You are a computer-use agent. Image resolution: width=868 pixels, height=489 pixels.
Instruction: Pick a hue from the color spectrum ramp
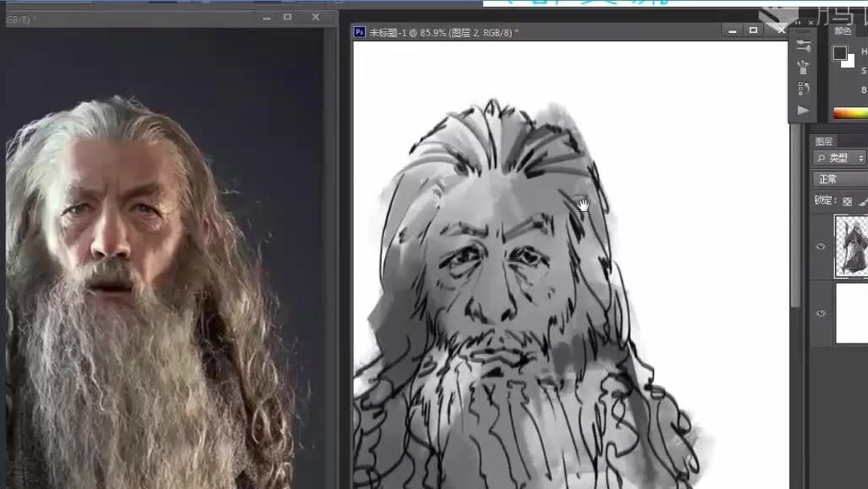850,111
